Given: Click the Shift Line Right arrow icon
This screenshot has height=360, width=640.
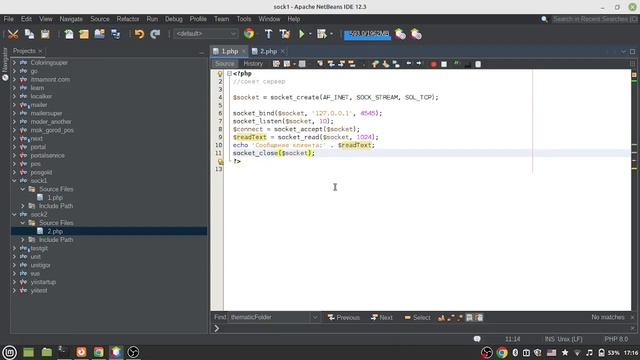Looking at the screenshot, I should [419, 64].
